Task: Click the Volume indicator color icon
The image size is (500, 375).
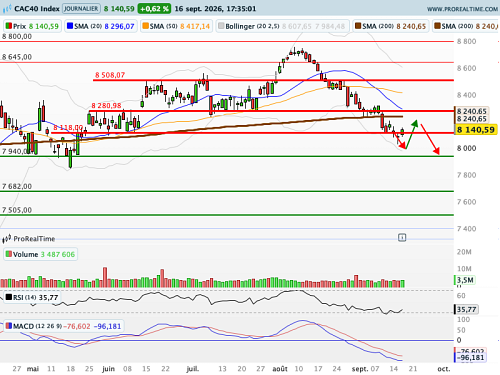Action: pos(9,254)
